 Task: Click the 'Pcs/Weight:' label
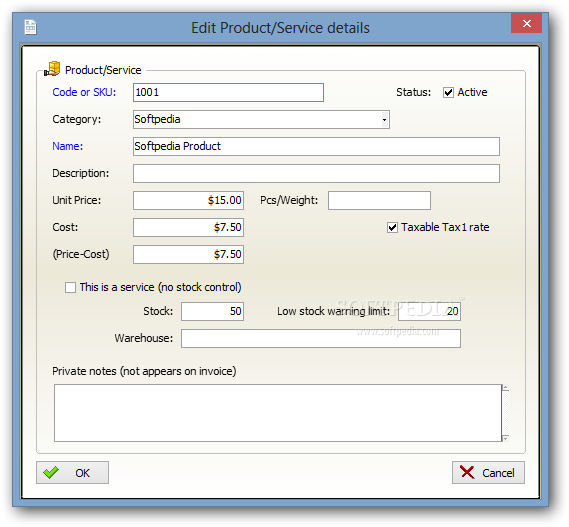point(289,200)
